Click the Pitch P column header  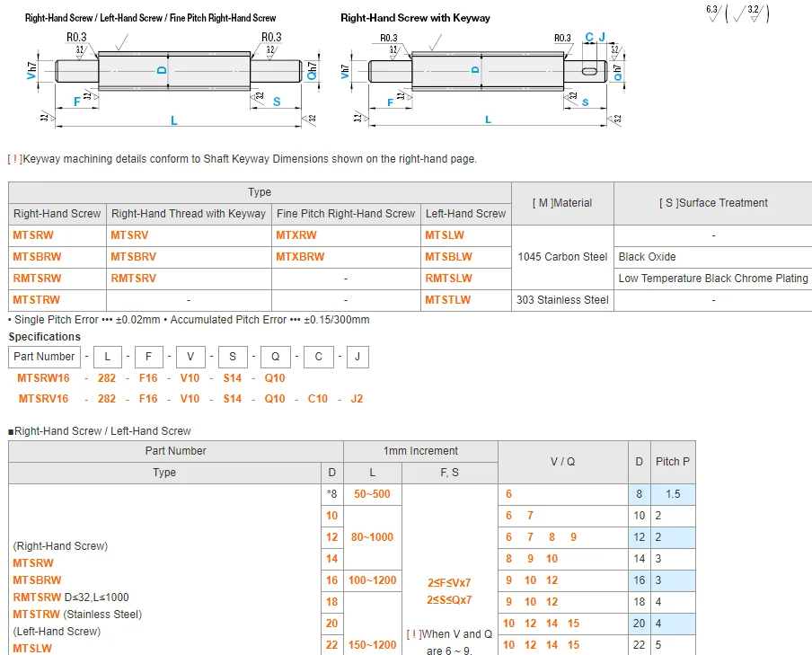(x=673, y=462)
